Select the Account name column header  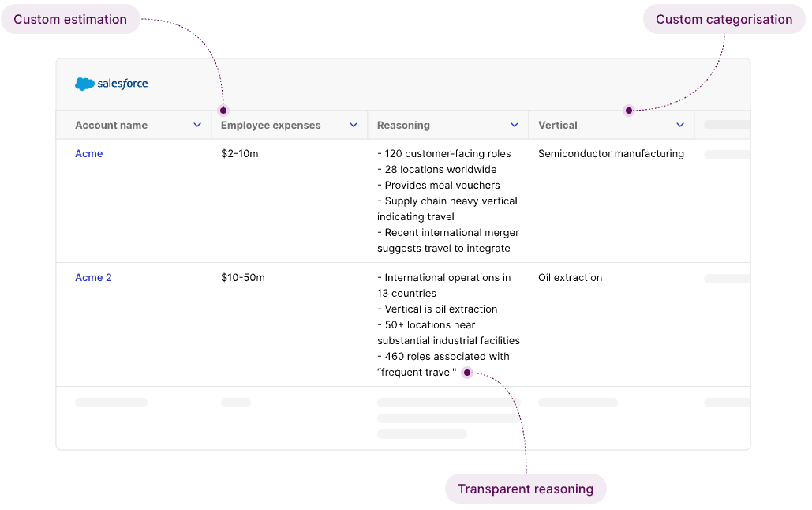[111, 125]
